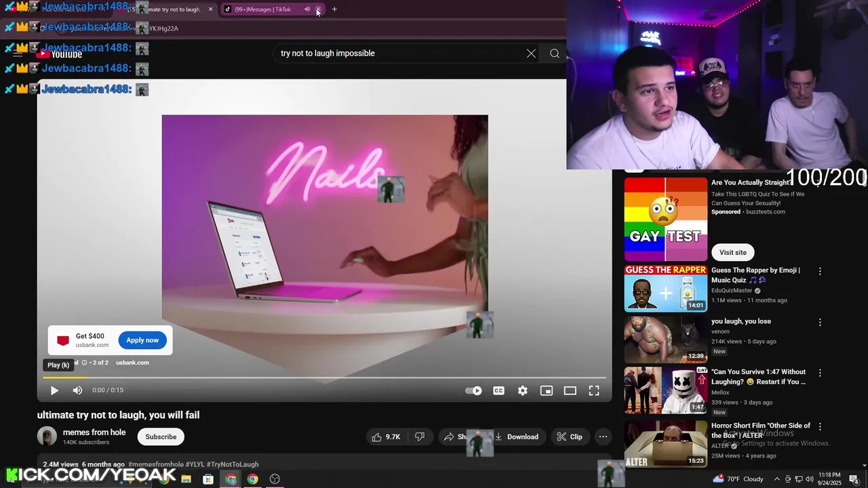
Task: Open memes from hole channel name
Action: pos(94,432)
